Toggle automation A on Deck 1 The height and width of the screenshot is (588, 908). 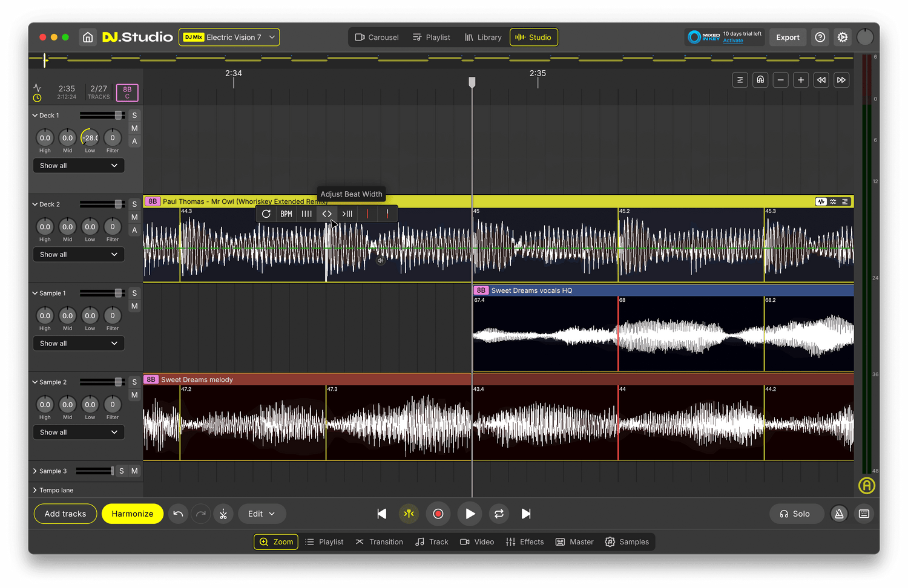pos(134,142)
